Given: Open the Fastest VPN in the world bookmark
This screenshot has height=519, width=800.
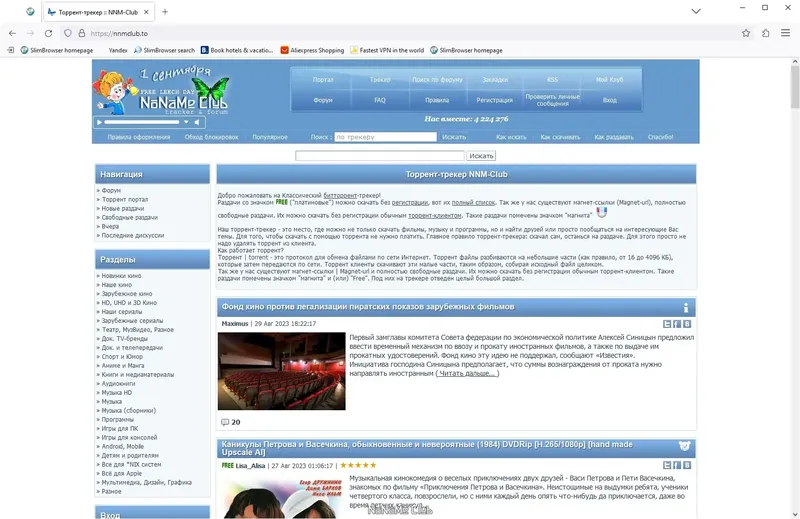Looking at the screenshot, I should tap(387, 50).
